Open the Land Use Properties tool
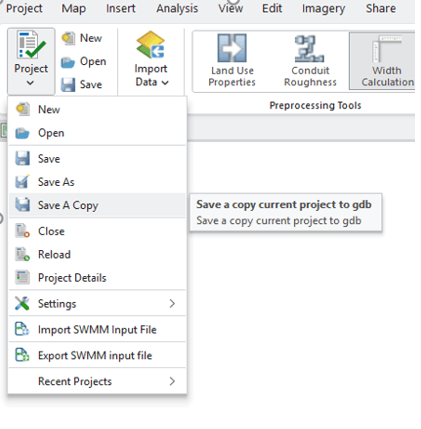 (232, 61)
